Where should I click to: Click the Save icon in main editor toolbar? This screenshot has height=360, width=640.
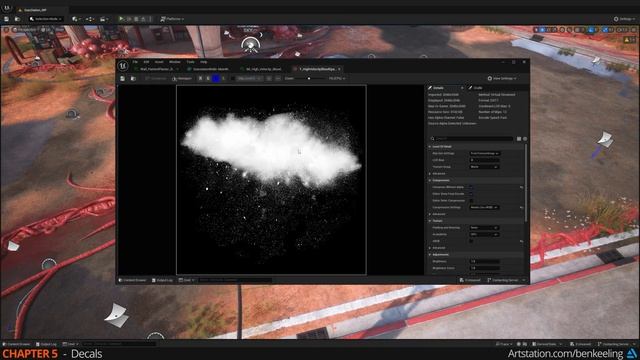pyautogui.click(x=7, y=19)
